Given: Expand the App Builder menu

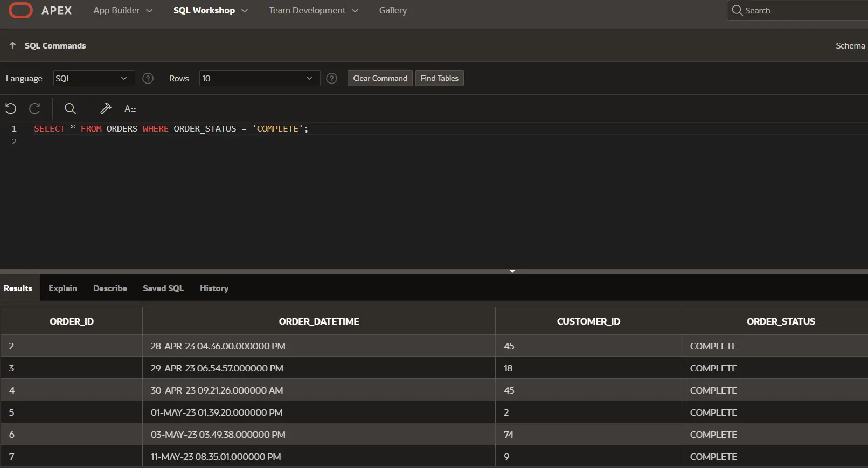Looking at the screenshot, I should [x=123, y=10].
